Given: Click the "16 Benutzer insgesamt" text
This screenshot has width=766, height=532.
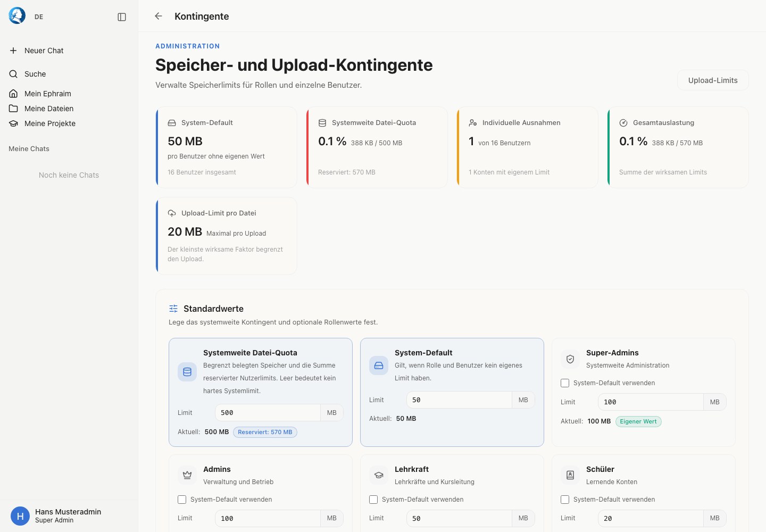Looking at the screenshot, I should (202, 172).
